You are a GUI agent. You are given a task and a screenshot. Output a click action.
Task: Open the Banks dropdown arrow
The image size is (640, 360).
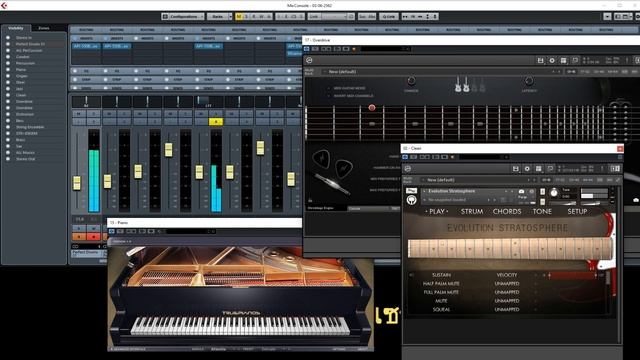[230, 17]
